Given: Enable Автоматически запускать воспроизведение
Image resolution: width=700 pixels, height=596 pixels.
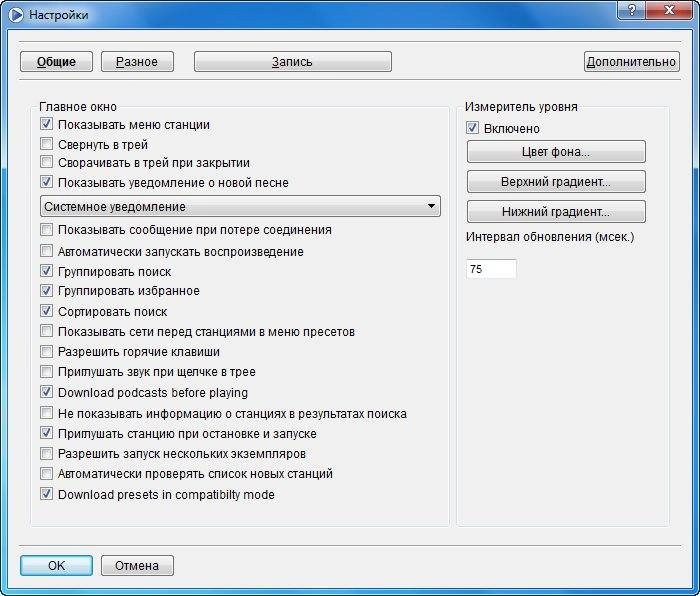Looking at the screenshot, I should pos(46,251).
